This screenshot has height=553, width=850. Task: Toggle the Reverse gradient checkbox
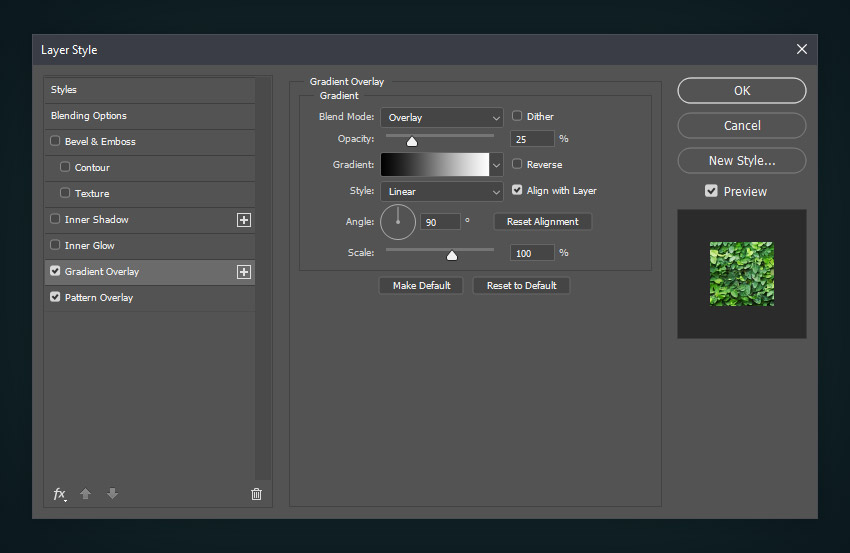[517, 164]
